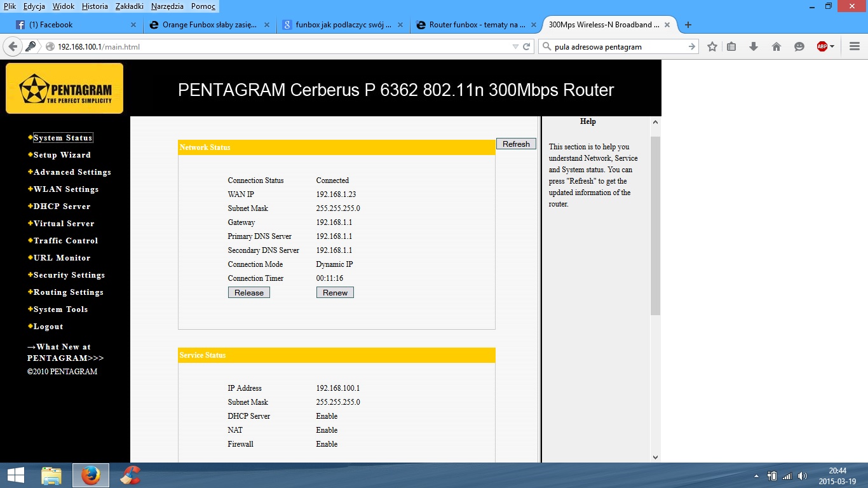Open the Zakładki menu
Screen dimensions: 868x488
(130, 6)
